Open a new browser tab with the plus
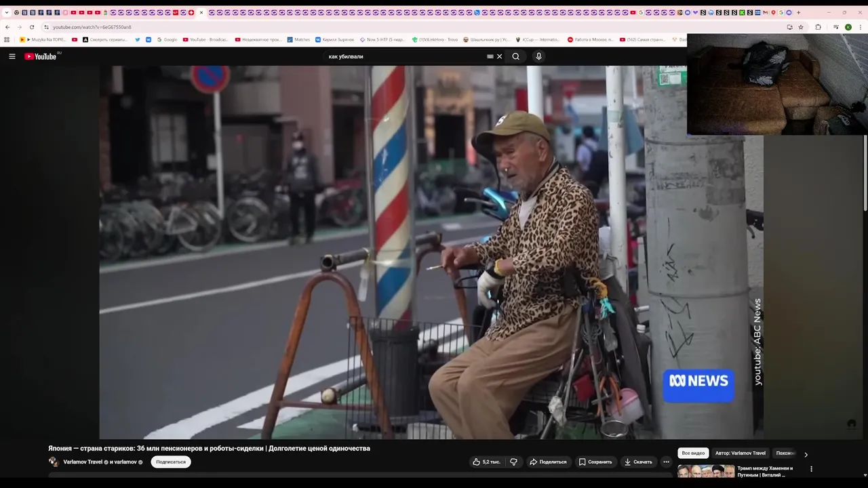 pos(798,12)
